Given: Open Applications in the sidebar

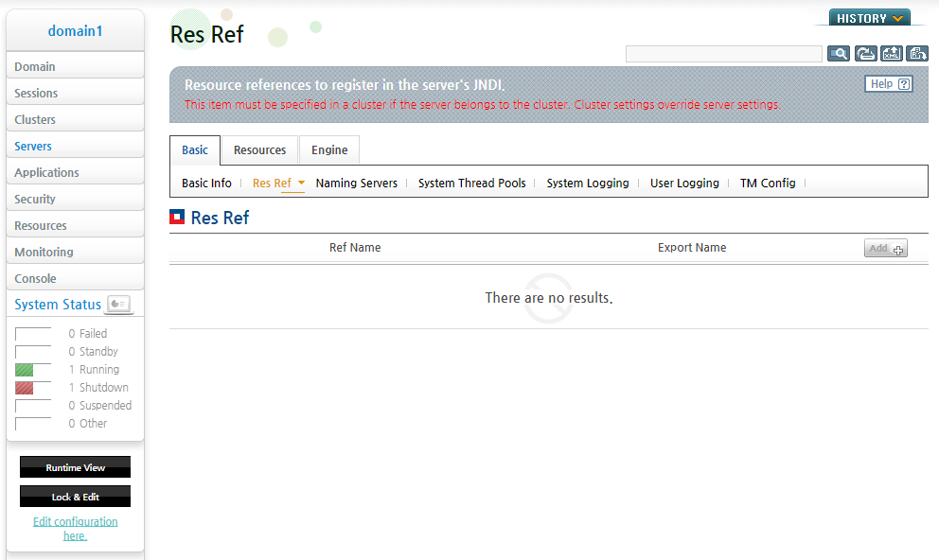Looking at the screenshot, I should click(76, 172).
